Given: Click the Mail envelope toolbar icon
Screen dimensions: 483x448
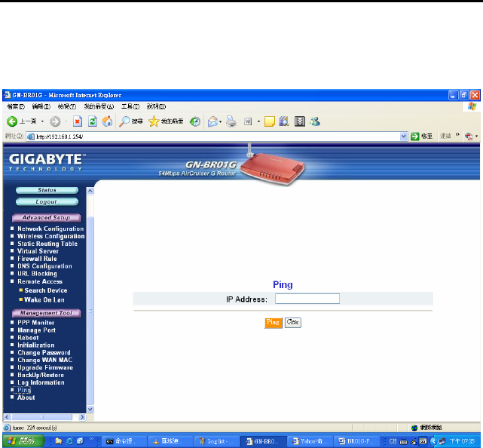Looking at the screenshot, I should pos(212,121).
